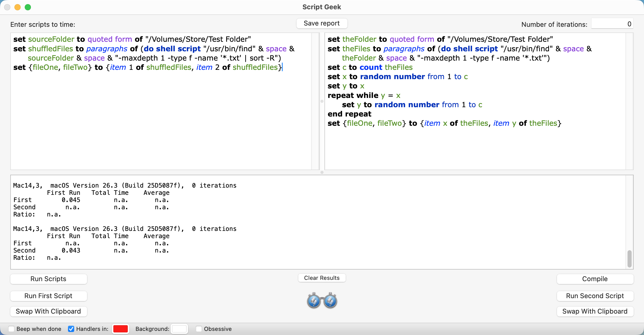Compile the scripts
Image resolution: width=644 pixels, height=335 pixels.
pyautogui.click(x=595, y=279)
